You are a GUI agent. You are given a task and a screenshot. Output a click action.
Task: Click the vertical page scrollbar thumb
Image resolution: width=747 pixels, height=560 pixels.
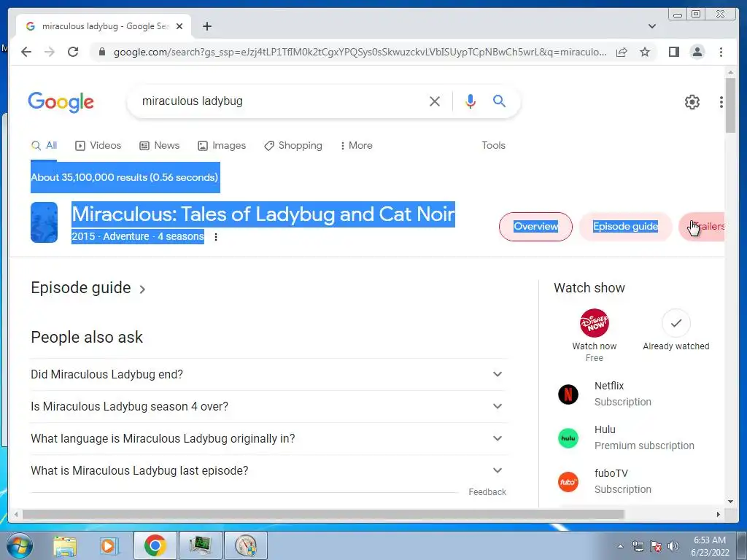point(730,106)
